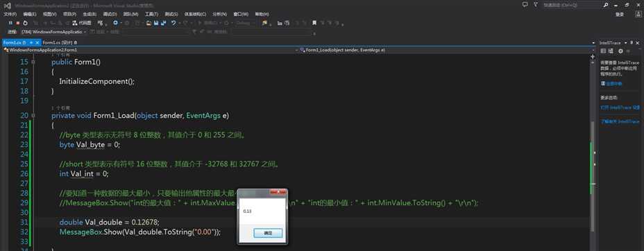Click the blue navigate backward icon
The width and height of the screenshot is (644, 251).
pyautogui.click(x=115, y=23)
